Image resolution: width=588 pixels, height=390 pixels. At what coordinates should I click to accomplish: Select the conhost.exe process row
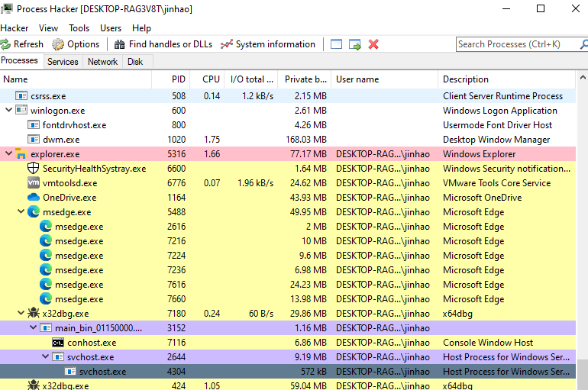[x=92, y=343]
